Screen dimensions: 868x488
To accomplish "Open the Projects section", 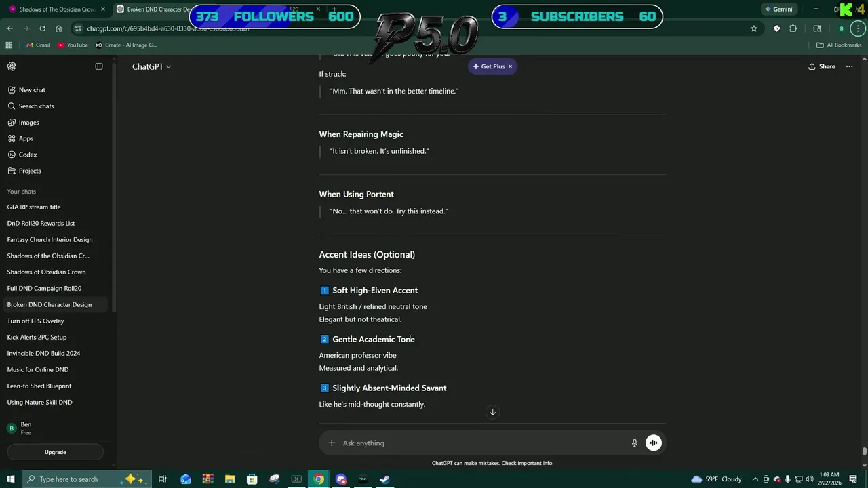I will click(x=56, y=171).
